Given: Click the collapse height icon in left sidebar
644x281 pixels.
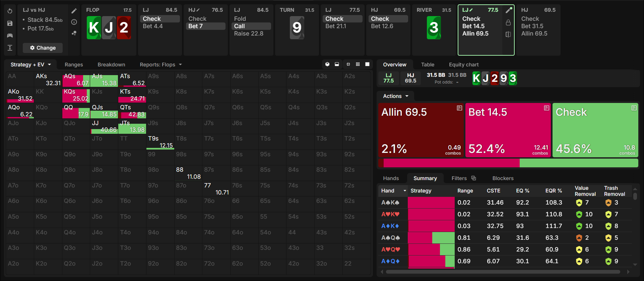Looking at the screenshot, I should click(x=10, y=48).
